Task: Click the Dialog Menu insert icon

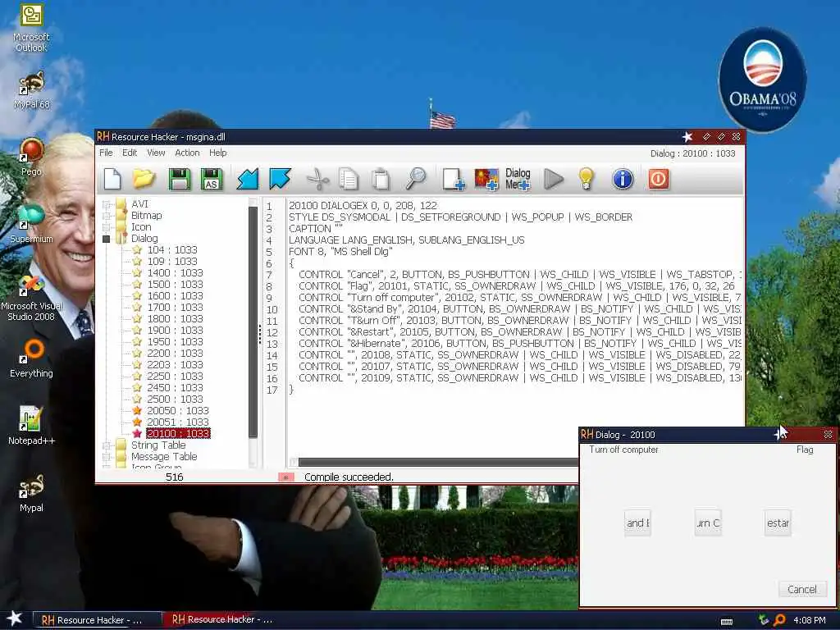Action: tap(518, 179)
